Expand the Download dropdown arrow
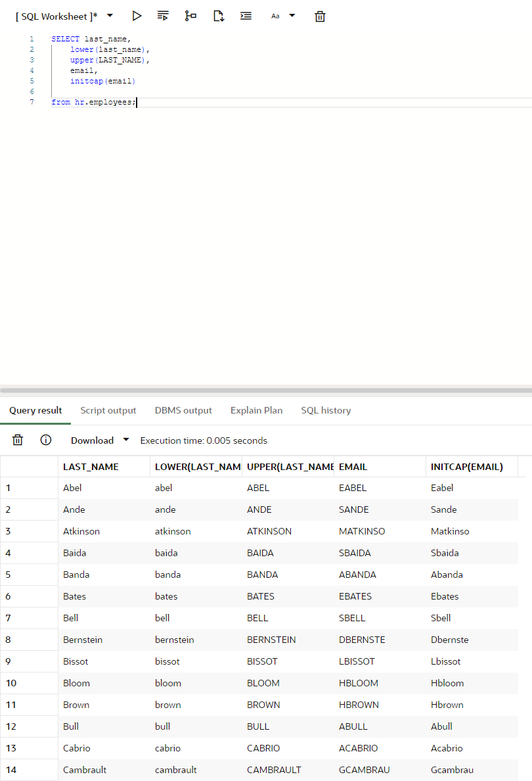This screenshot has height=781, width=532. 126,439
